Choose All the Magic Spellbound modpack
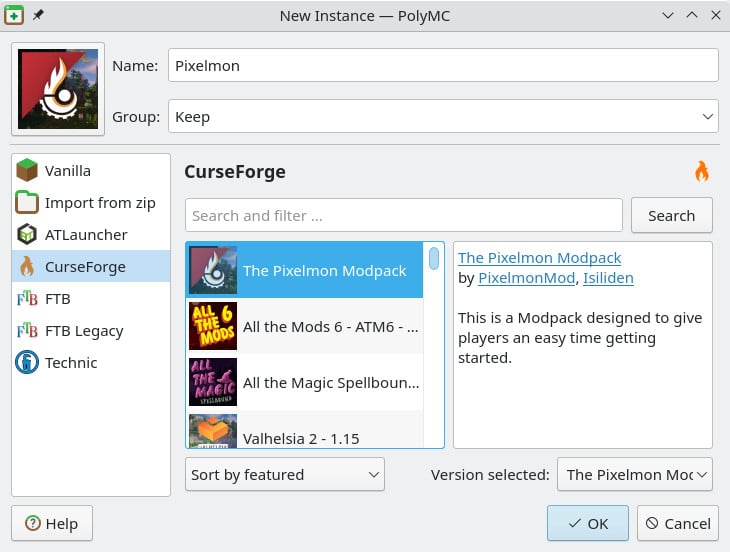 coord(304,383)
